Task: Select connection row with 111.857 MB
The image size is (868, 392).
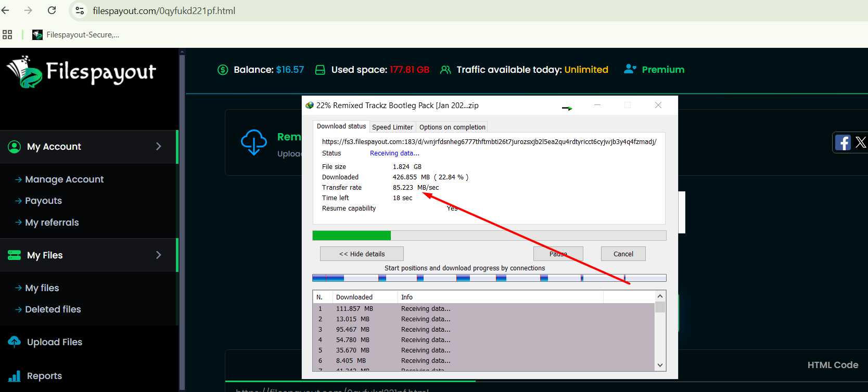Action: tap(484, 309)
